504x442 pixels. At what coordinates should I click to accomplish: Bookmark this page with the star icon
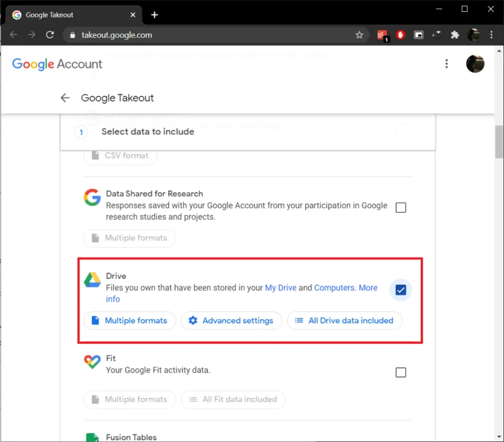(359, 35)
